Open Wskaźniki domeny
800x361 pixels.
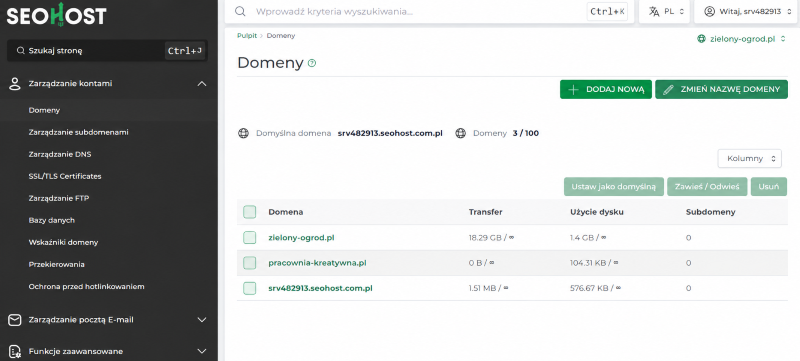tap(63, 242)
